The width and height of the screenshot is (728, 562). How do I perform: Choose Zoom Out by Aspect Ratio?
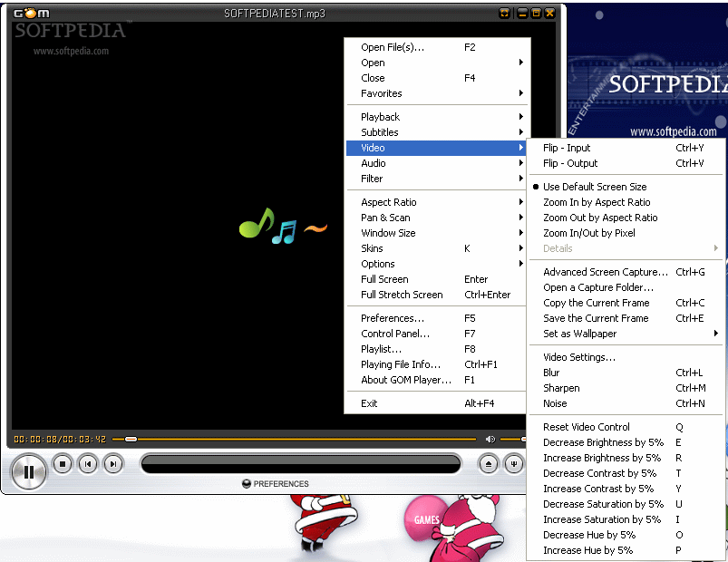(626, 218)
